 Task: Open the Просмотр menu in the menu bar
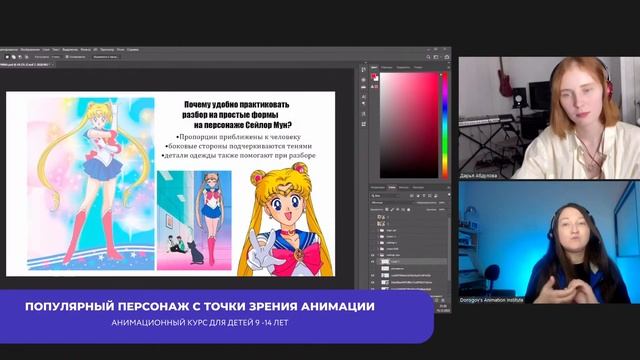[x=107, y=50]
